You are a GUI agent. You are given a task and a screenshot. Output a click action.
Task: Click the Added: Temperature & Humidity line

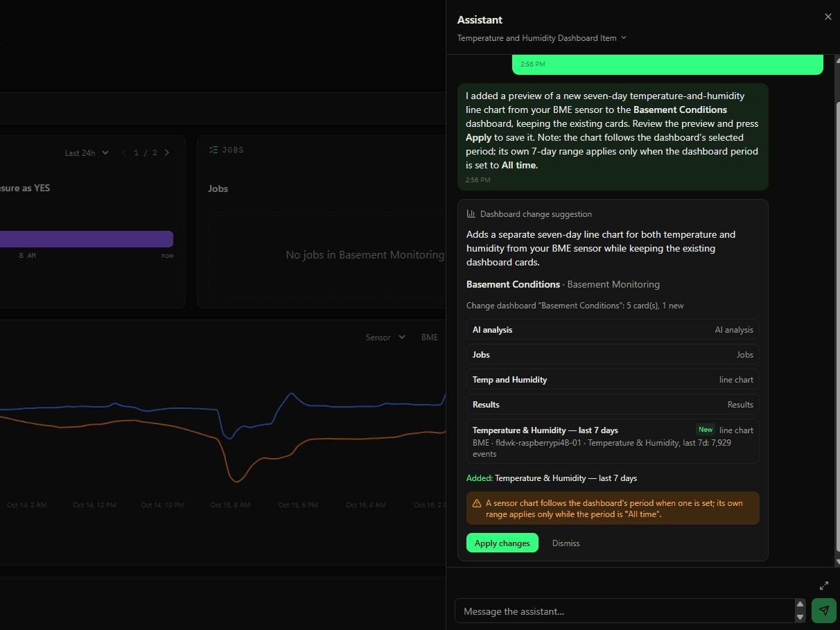552,478
